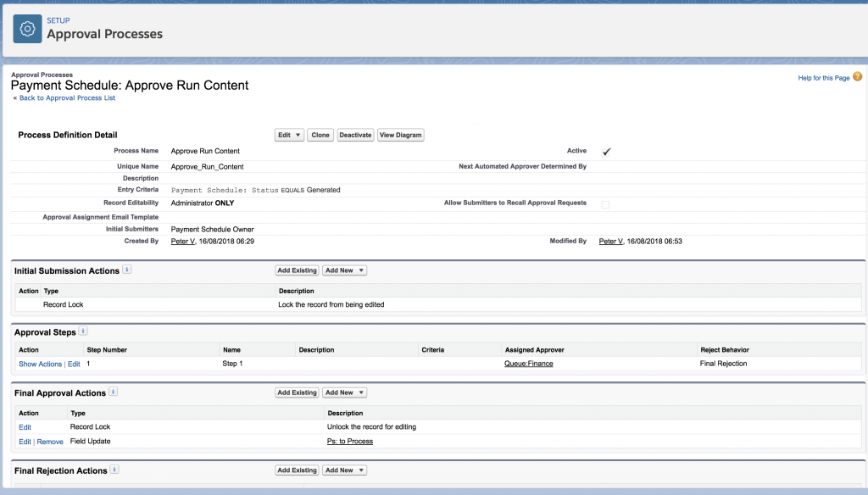Screen dimensions: 868x495
Task: Click the Setup gear icon
Action: point(27,29)
